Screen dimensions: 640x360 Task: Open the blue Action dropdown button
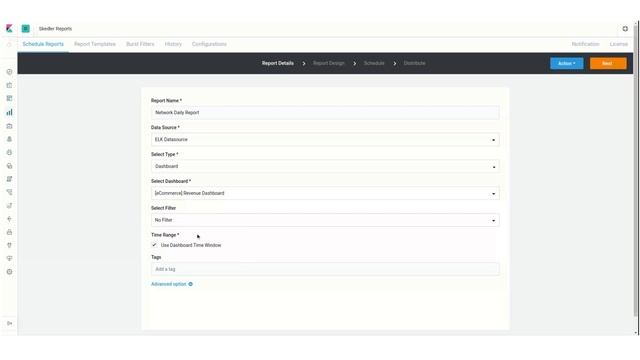click(567, 63)
